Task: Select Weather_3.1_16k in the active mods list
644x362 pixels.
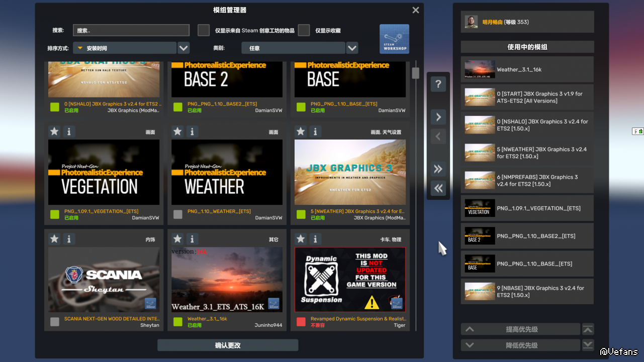Action: click(527, 69)
